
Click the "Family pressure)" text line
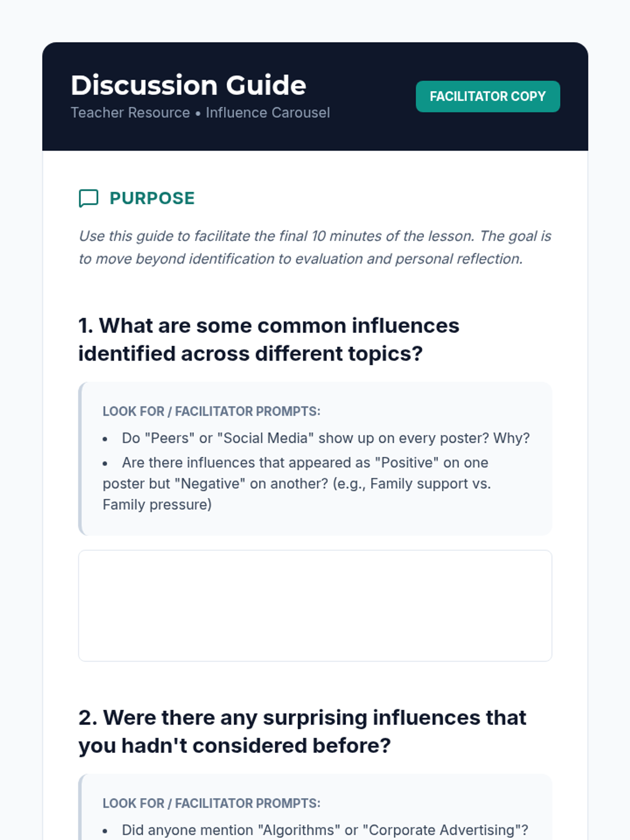coord(157,505)
